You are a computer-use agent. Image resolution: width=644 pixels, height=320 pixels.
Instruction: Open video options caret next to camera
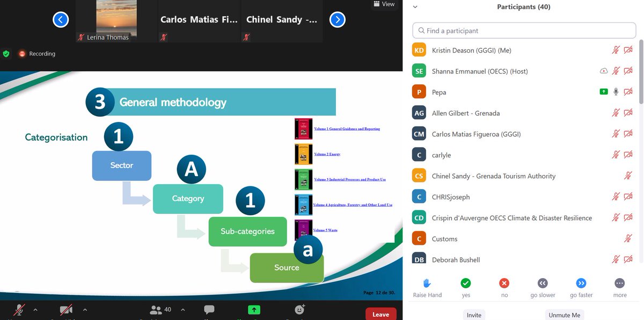tap(85, 310)
